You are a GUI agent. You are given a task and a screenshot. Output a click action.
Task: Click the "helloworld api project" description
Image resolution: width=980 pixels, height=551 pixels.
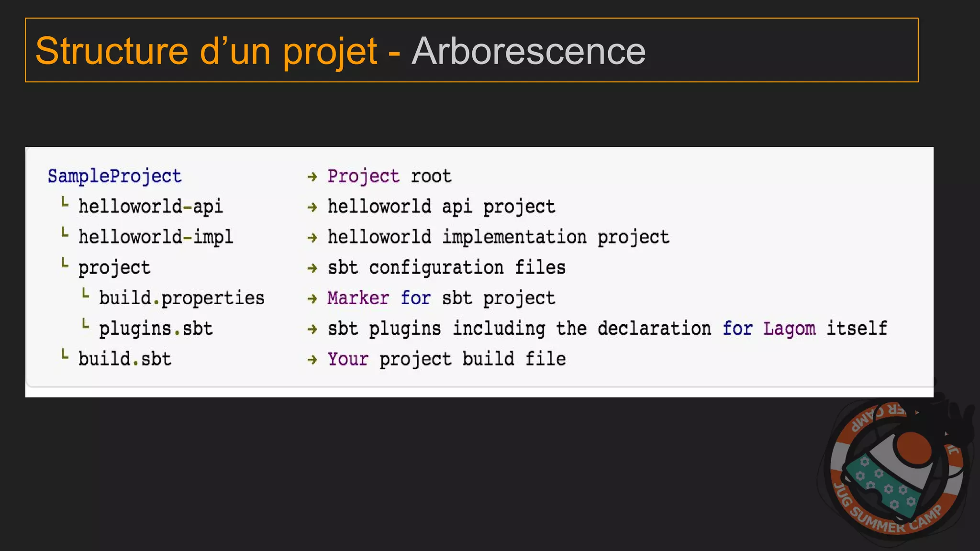point(441,207)
